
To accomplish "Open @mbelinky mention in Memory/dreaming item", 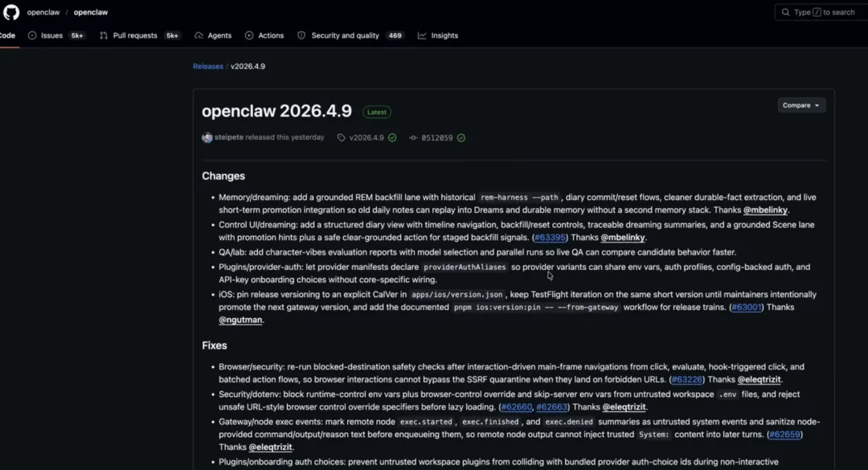I will [765, 210].
